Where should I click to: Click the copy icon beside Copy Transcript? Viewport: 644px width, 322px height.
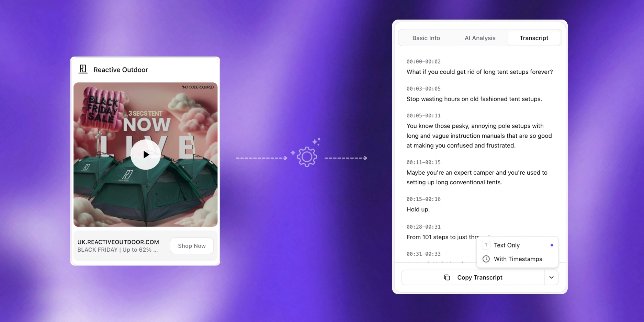(447, 277)
